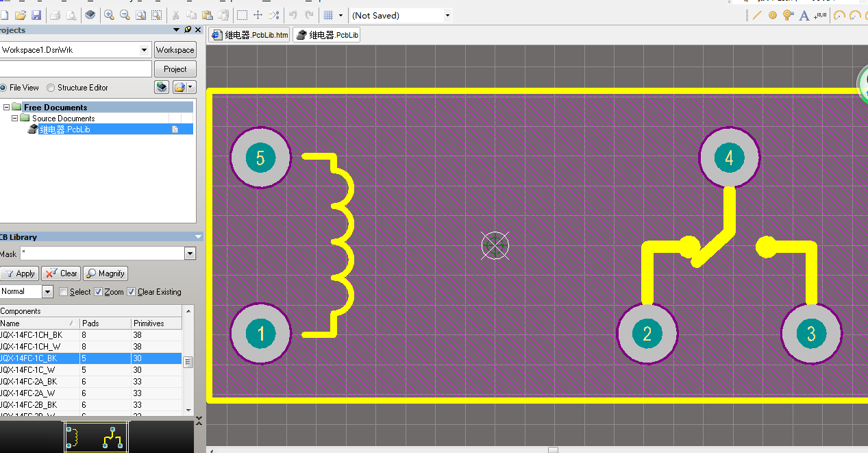Click the document status icon in the 继电器.PcbLib row
868x453 pixels.
[175, 129]
